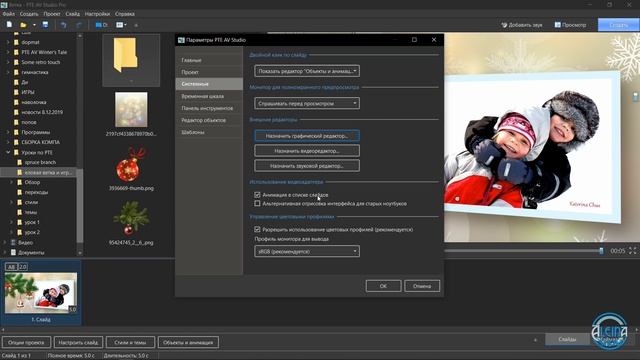Open the file view mode dropdown icon
Screen dimensions: 640x360
click(121, 25)
